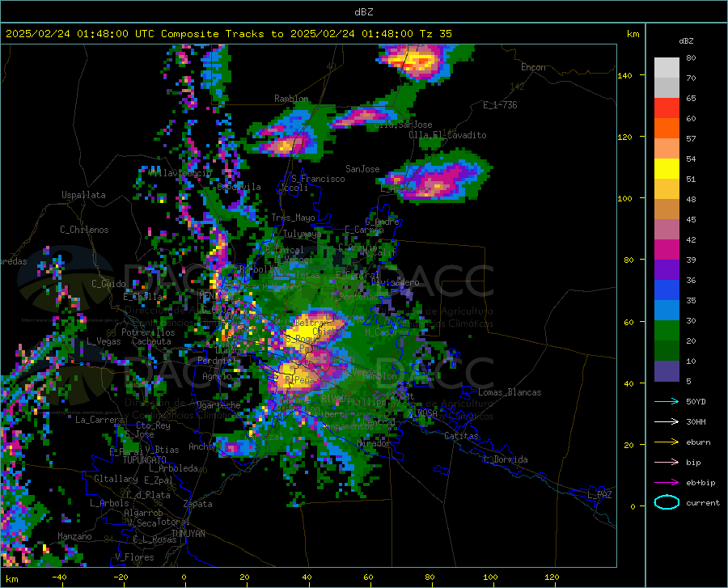The width and height of the screenshot is (728, 588).
Task: Click the magenta eb+bip arrow icon
Action: click(667, 483)
